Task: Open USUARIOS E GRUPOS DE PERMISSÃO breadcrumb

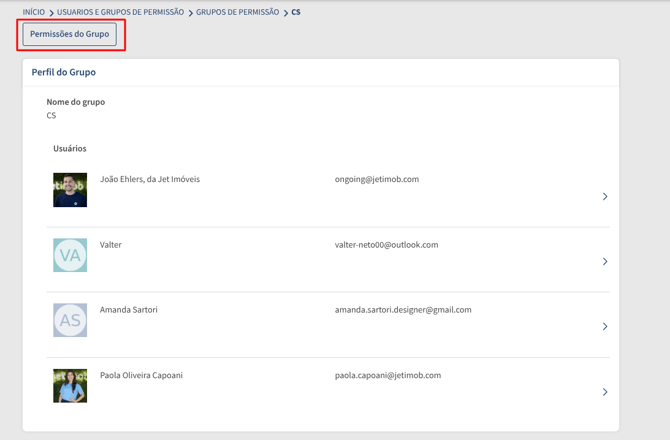Action: point(120,12)
